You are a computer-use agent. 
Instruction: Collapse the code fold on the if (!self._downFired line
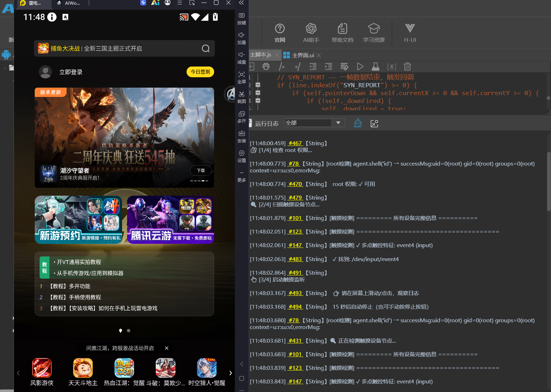point(258,101)
